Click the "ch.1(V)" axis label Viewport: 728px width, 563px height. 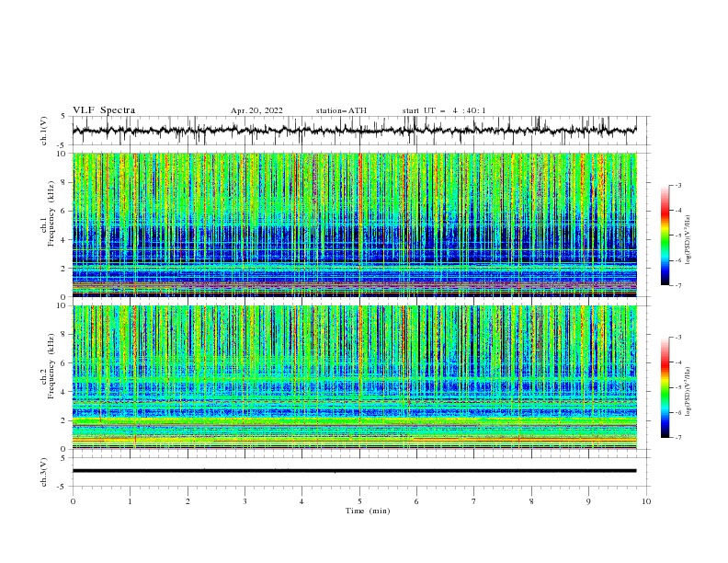(44, 131)
